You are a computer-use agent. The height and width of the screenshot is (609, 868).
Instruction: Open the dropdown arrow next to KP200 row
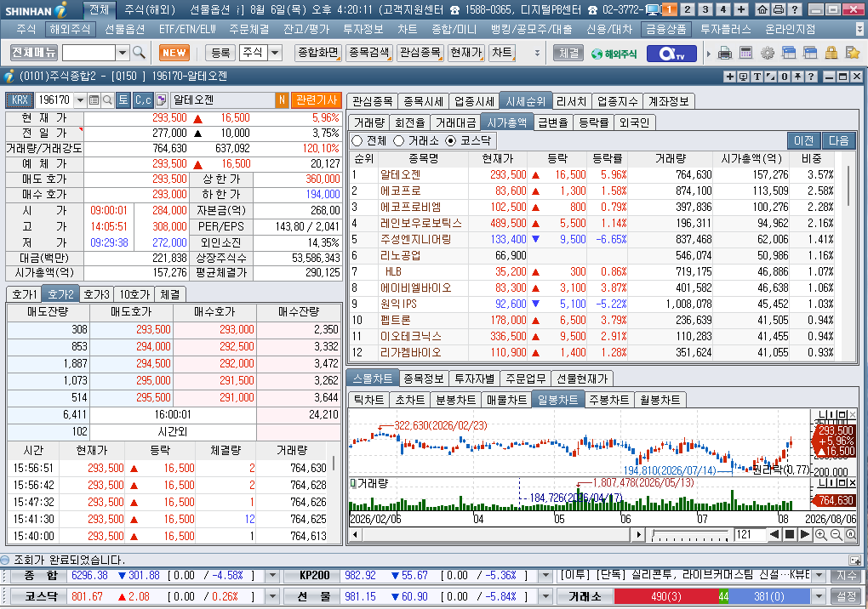(x=545, y=576)
